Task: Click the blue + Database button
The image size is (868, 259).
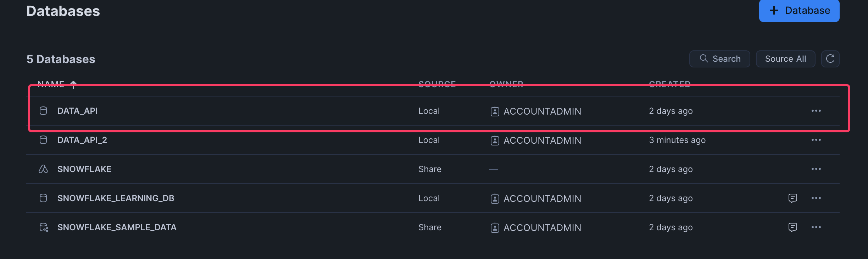Action: click(799, 11)
